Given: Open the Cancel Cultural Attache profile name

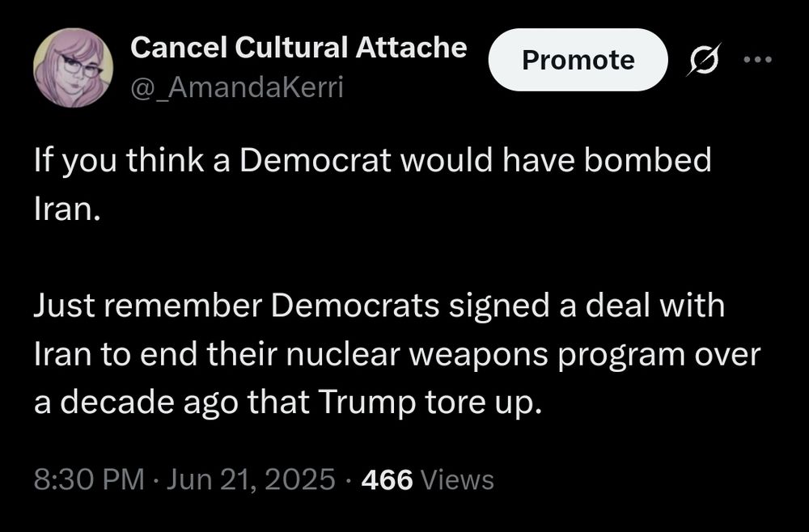Looking at the screenshot, I should 299,48.
